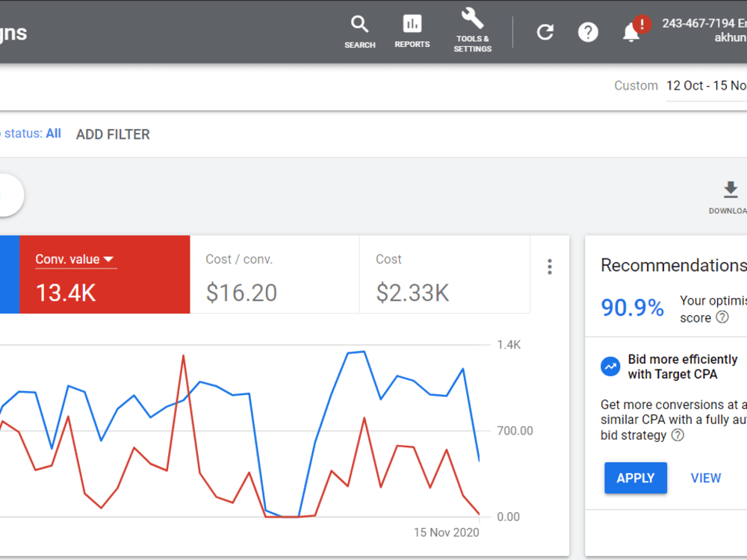Select the Cost metric card
This screenshot has width=747, height=560.
pos(444,274)
